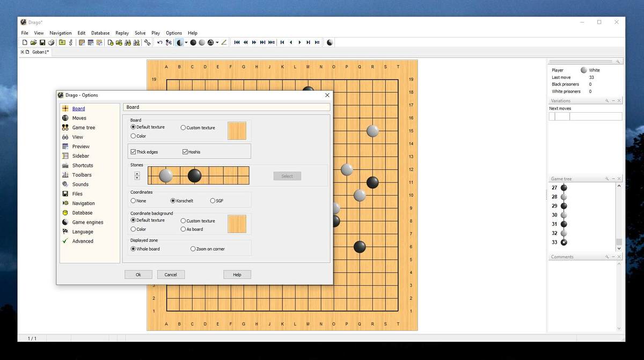Open the alternate player color dropdown arrow

(x=186, y=42)
